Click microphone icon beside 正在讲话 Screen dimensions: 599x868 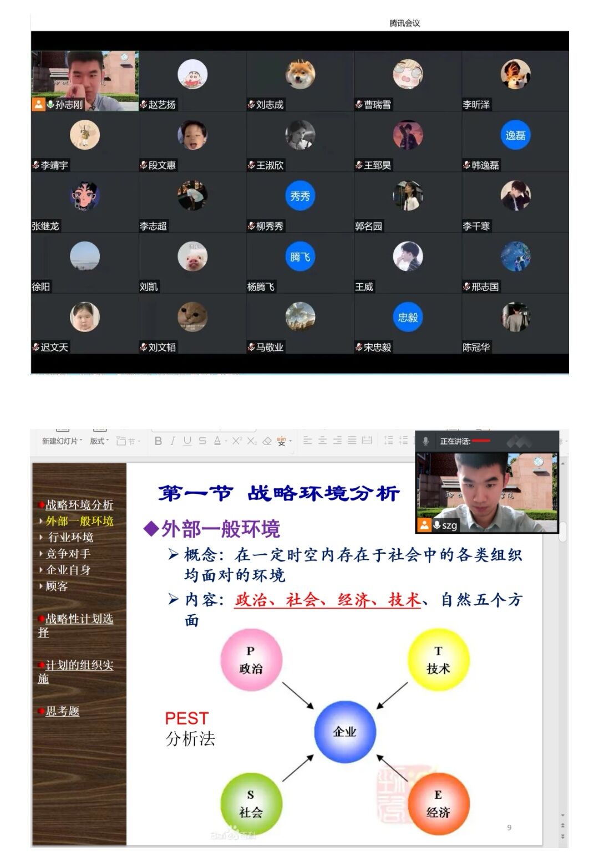coord(425,441)
